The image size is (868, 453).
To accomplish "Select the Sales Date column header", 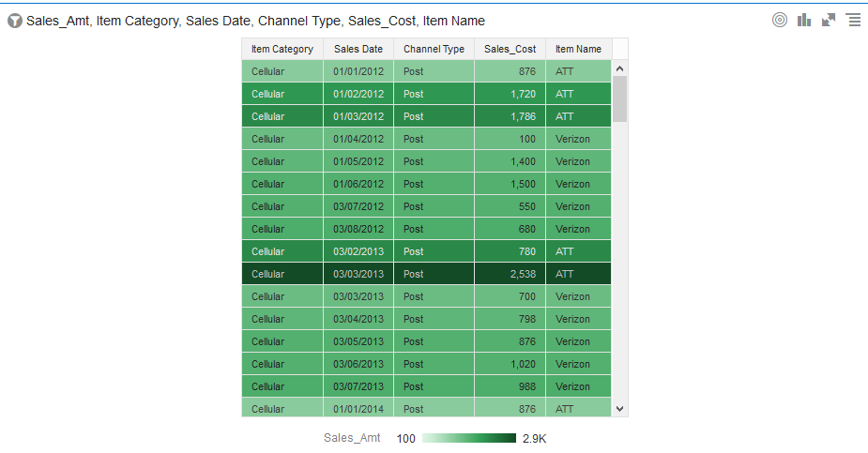I will click(358, 49).
